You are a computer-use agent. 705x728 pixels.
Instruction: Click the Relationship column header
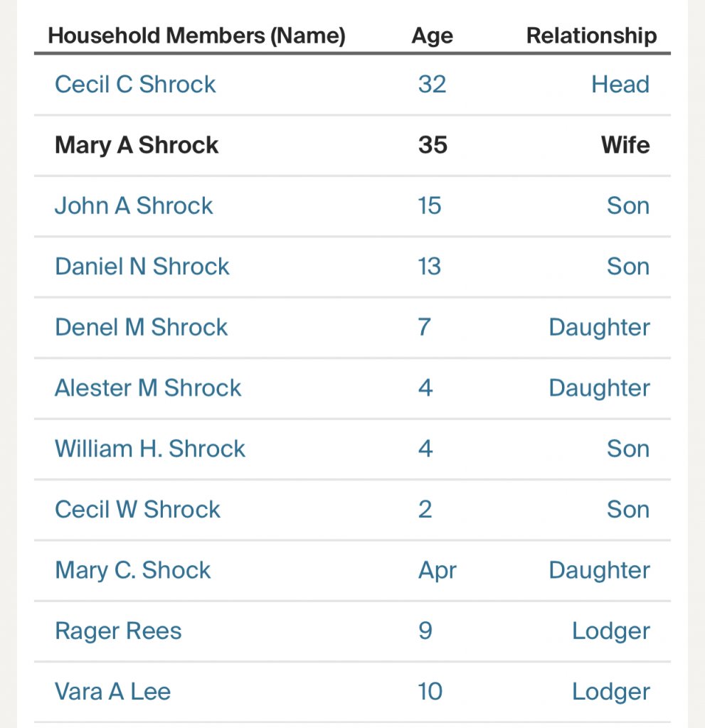pos(591,36)
